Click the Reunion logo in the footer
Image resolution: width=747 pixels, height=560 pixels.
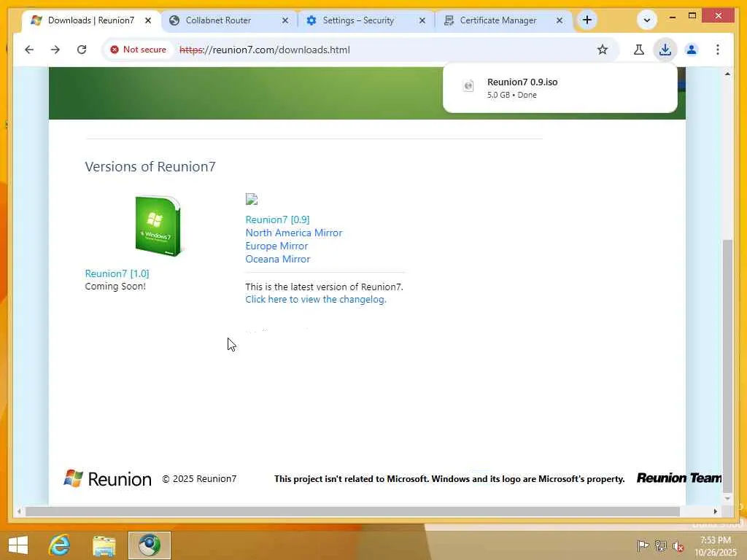(x=108, y=478)
